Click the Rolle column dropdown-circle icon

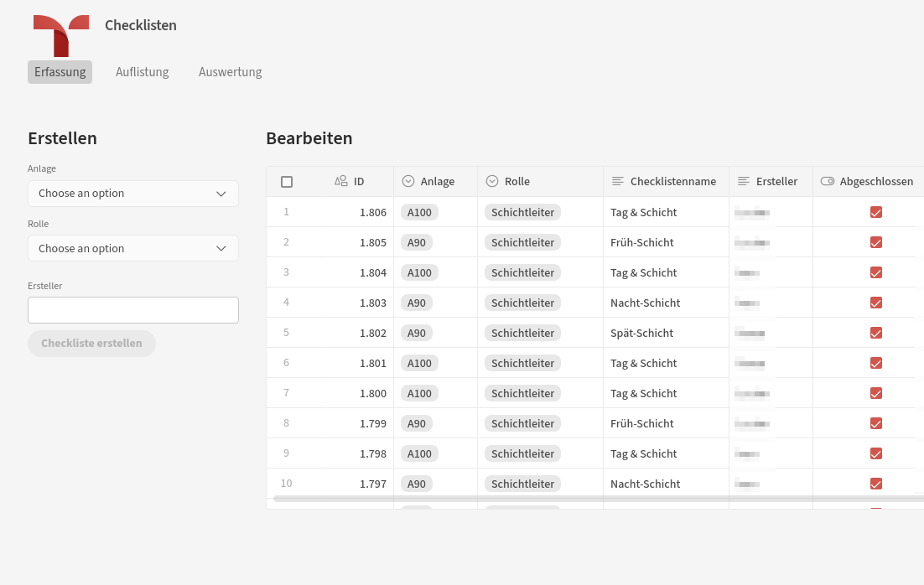492,181
